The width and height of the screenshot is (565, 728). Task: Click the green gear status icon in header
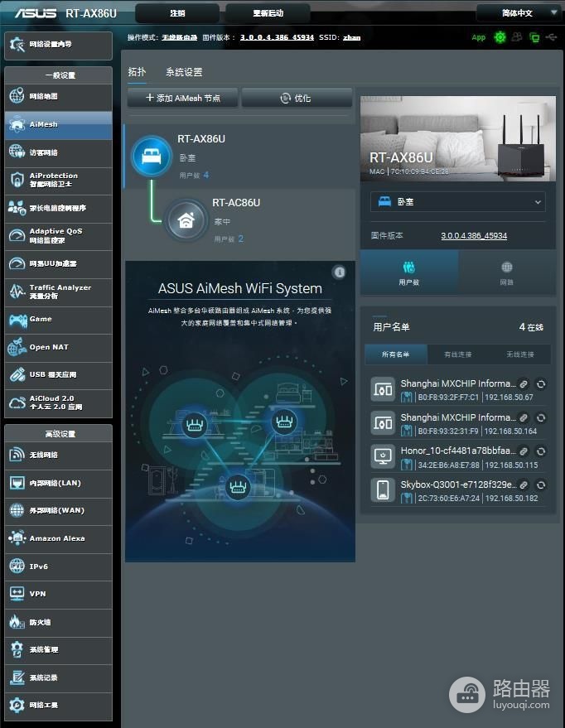[500, 37]
